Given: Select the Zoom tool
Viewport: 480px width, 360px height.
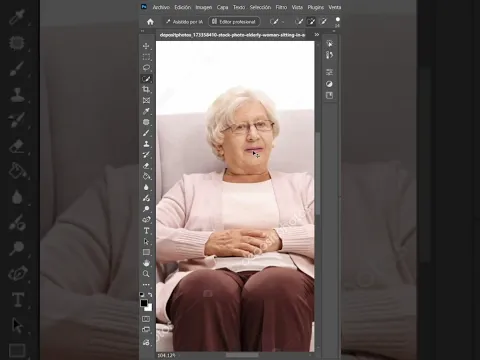Looking at the screenshot, I should coord(146,274).
